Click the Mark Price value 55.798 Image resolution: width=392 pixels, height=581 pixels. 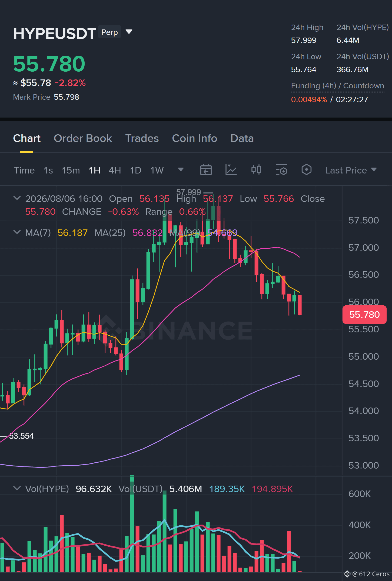pyautogui.click(x=67, y=97)
